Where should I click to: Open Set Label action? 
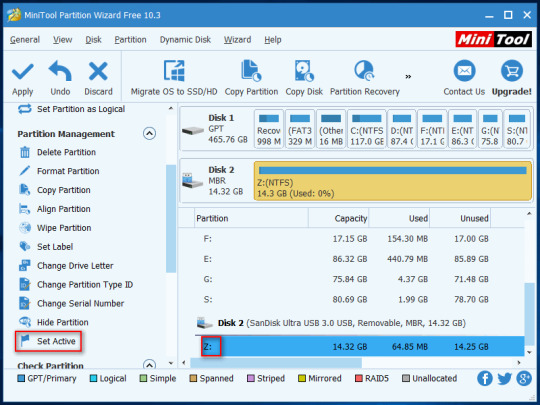pos(46,247)
